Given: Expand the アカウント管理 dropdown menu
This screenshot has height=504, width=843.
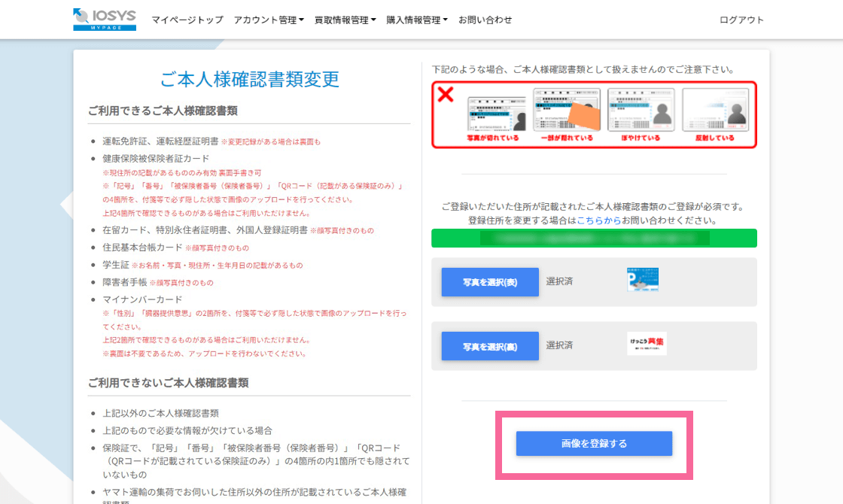Looking at the screenshot, I should pos(269,20).
